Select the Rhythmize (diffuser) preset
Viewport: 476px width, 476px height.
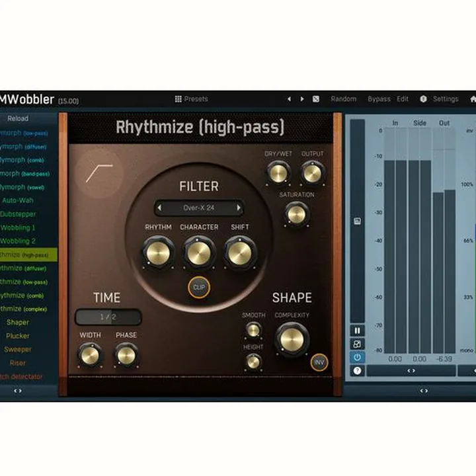(x=24, y=268)
